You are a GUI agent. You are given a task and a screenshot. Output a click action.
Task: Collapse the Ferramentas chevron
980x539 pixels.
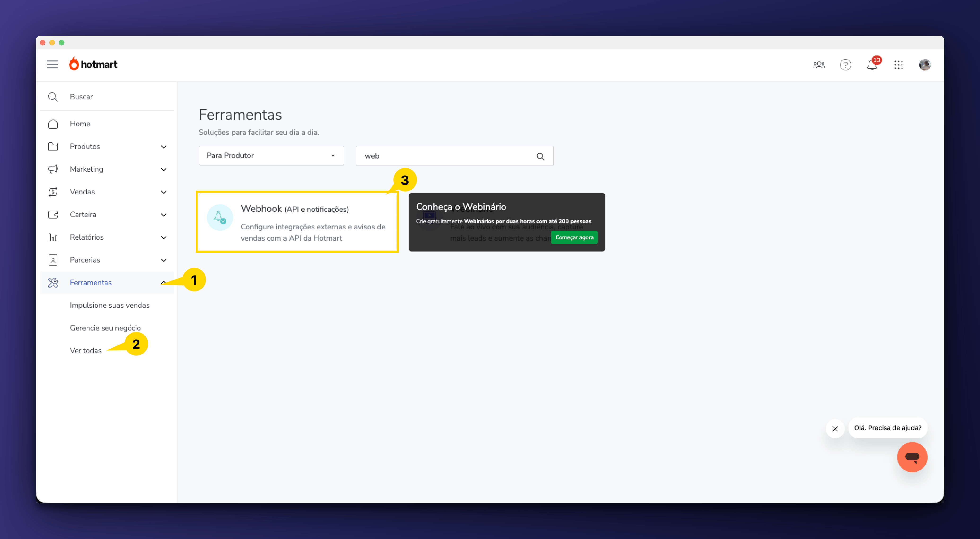163,282
